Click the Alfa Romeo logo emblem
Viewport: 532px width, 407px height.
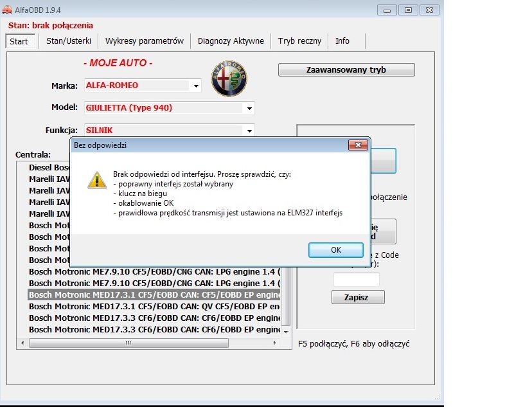click(229, 78)
